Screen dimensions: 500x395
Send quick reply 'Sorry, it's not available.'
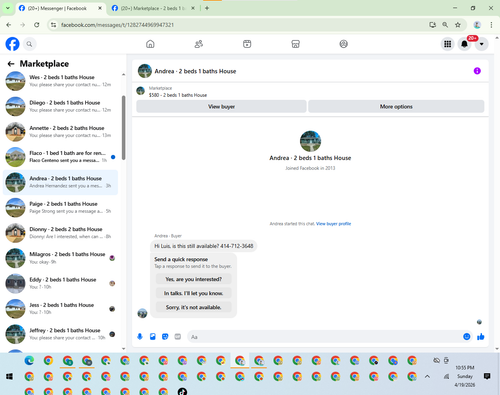[x=193, y=307]
